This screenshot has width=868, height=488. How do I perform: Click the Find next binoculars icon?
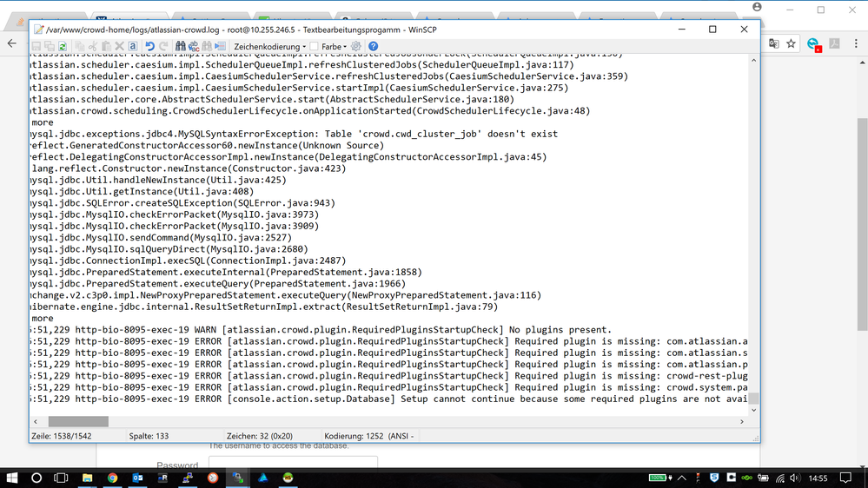207,47
